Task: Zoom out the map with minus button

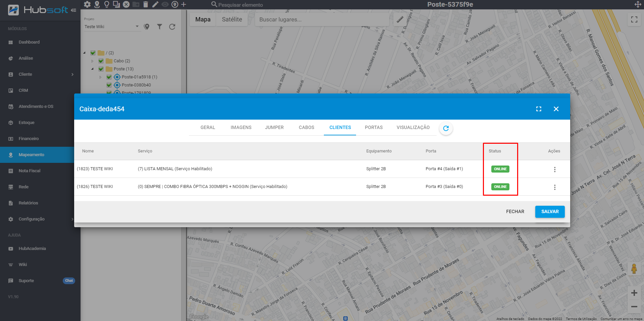Action: [634, 307]
